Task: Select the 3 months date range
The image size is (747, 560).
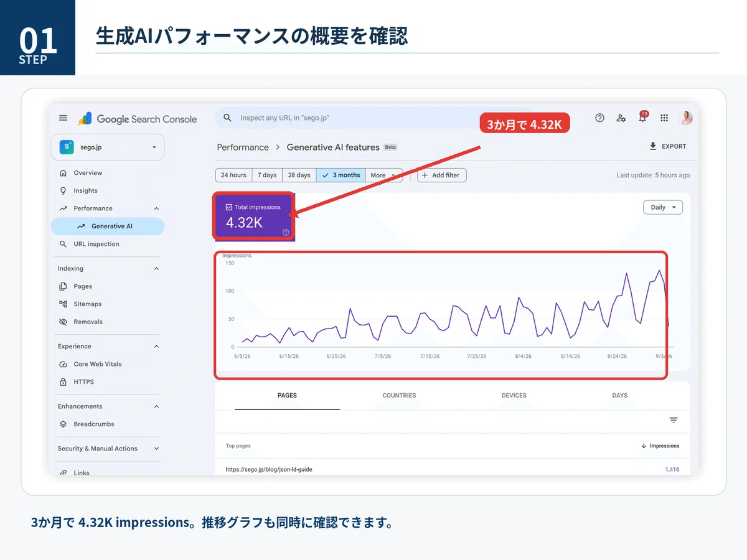Action: tap(341, 175)
